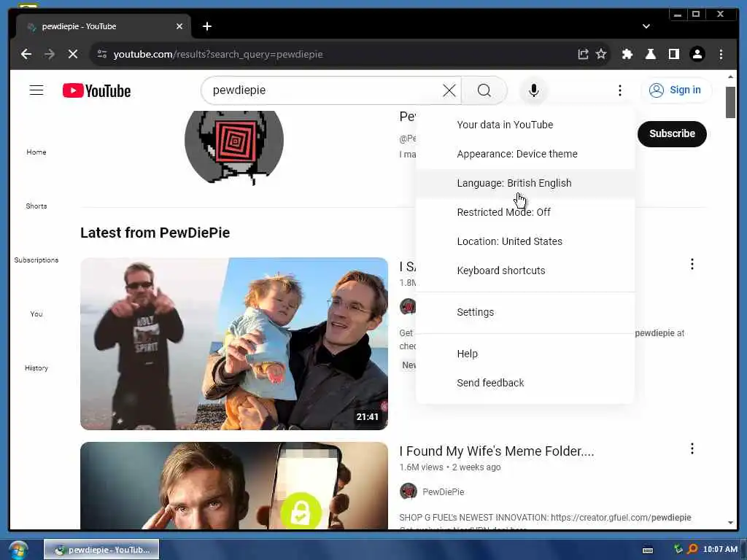Click the Sign in button
The image size is (747, 560).
click(676, 90)
